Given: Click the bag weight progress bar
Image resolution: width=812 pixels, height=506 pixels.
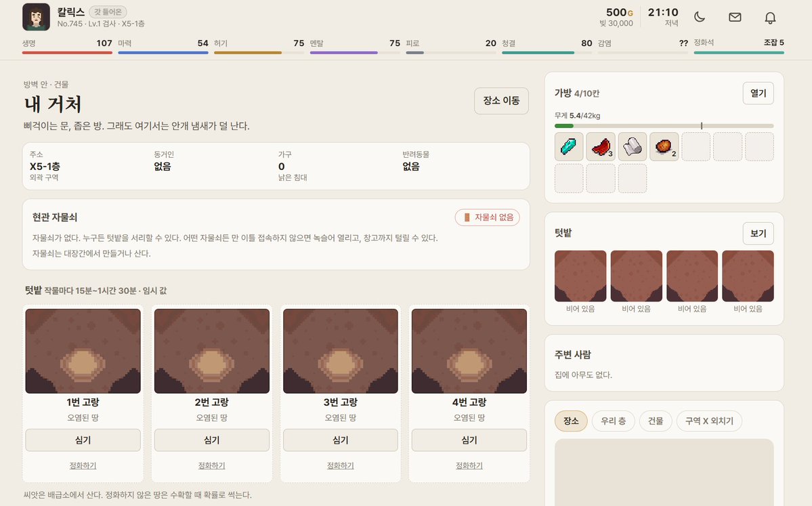Looking at the screenshot, I should [x=664, y=126].
